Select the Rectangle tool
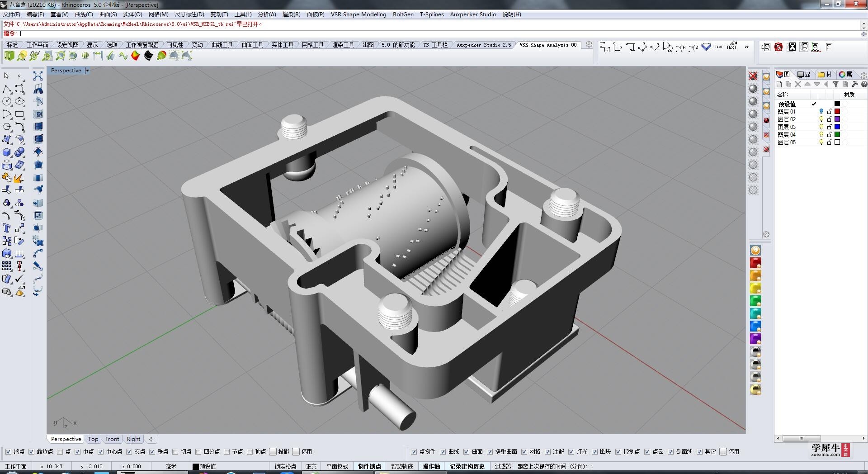This screenshot has height=474, width=868. [x=19, y=114]
